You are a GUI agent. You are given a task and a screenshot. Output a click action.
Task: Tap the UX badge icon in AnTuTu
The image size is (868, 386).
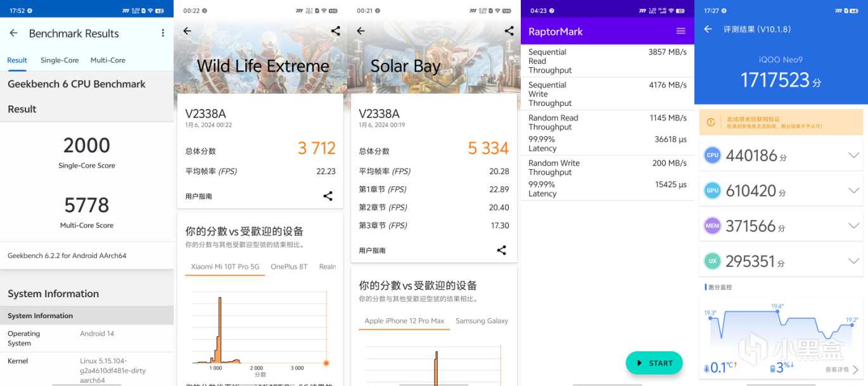point(713,261)
